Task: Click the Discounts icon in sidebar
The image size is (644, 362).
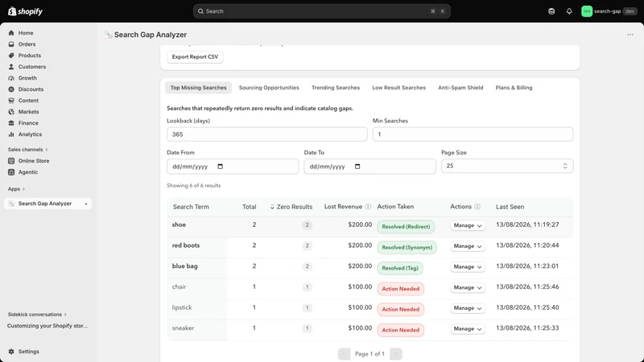Action: (11, 89)
